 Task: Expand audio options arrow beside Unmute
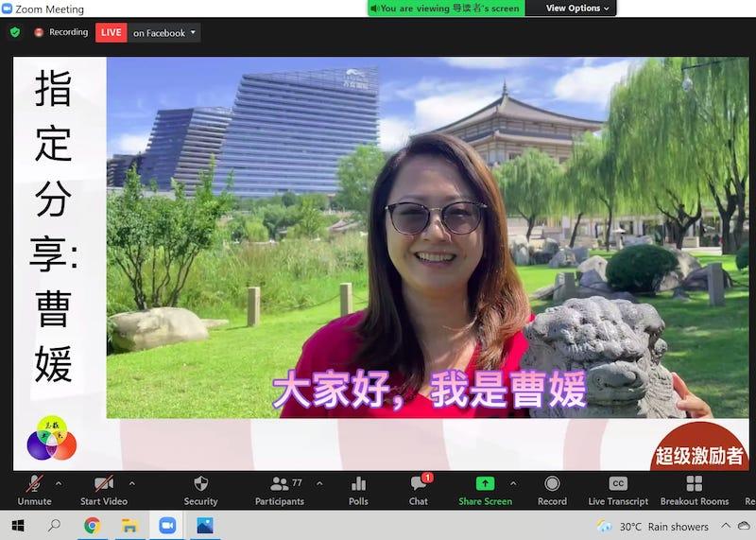tap(59, 483)
